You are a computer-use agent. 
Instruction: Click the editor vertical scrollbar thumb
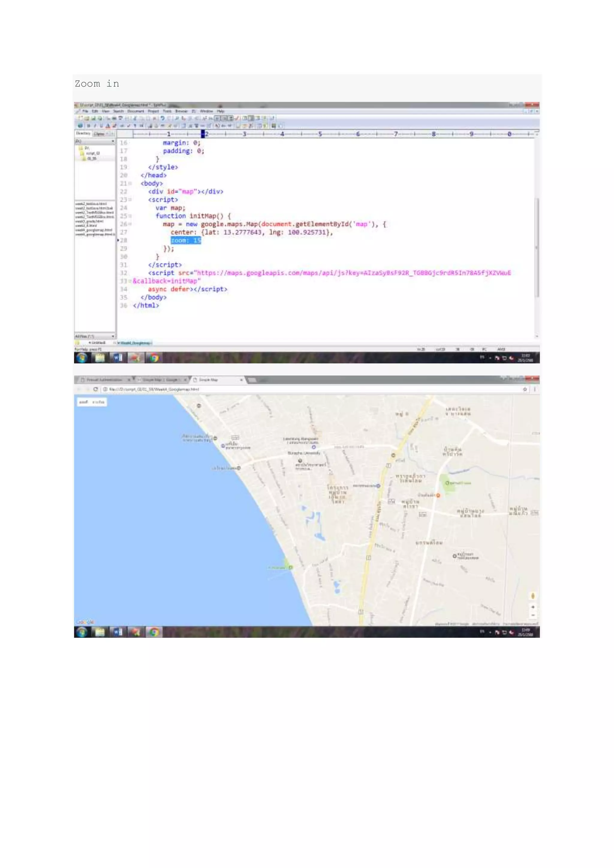536,247
